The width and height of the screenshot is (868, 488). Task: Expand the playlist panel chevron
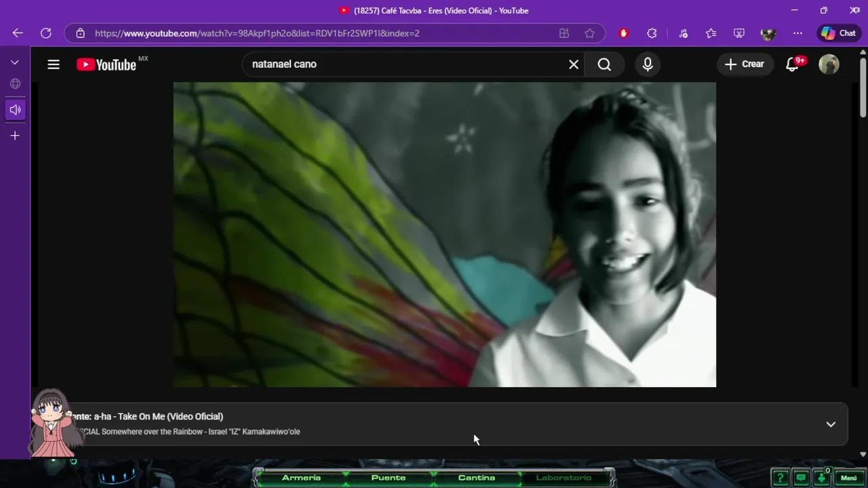[831, 424]
